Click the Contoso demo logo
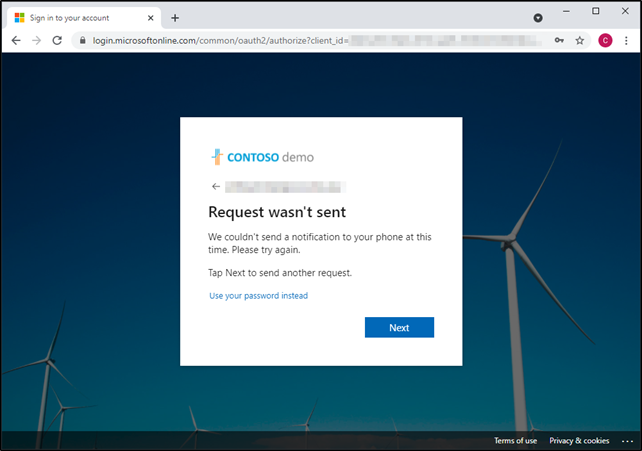642x451 pixels. click(264, 157)
